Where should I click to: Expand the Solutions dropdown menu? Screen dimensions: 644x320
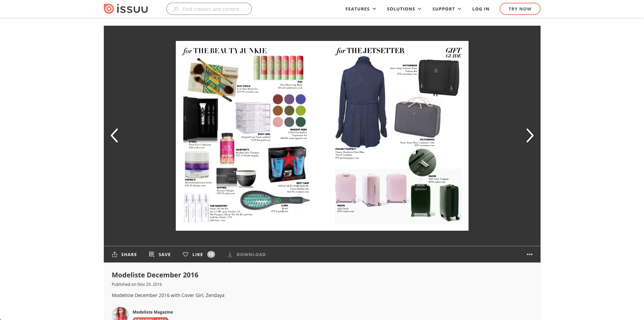(404, 9)
